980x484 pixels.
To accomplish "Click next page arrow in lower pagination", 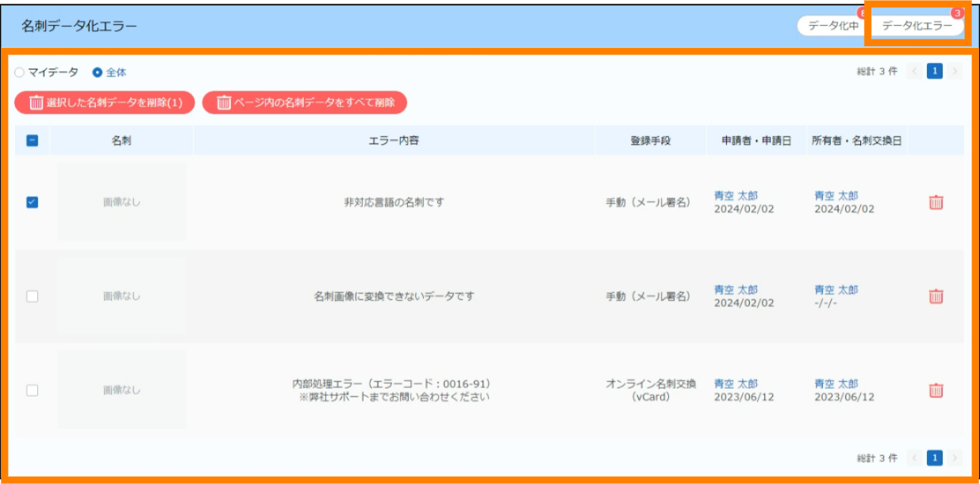I will click(955, 457).
